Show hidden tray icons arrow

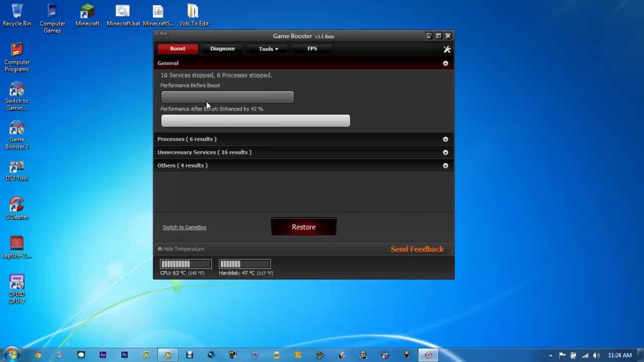[x=551, y=355]
